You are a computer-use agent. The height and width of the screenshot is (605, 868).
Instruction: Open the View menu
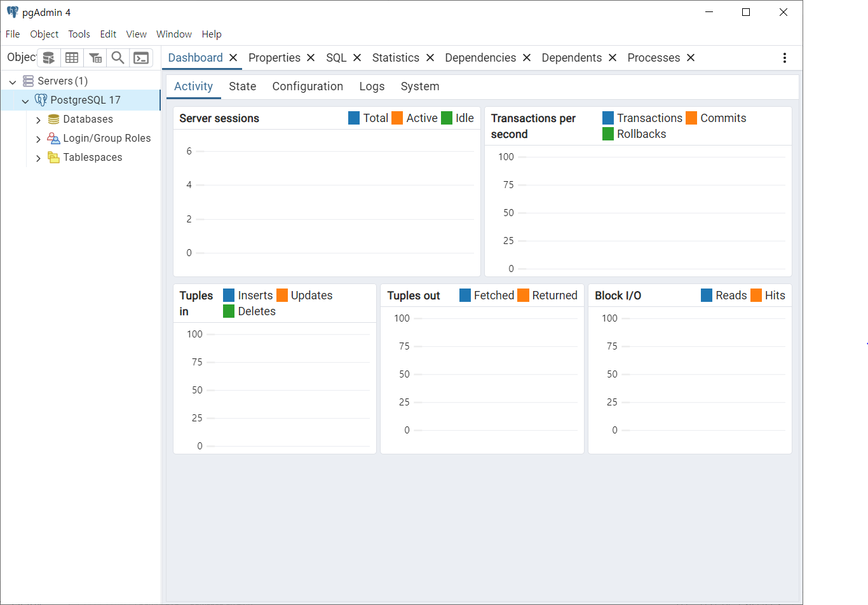click(x=136, y=34)
